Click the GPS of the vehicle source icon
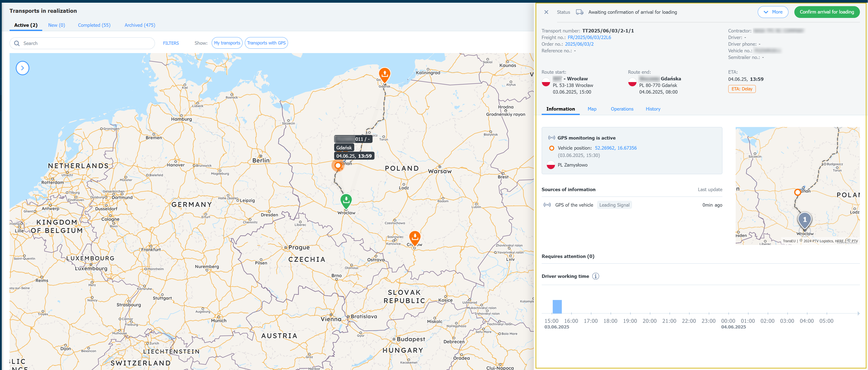The height and width of the screenshot is (370, 868). pyautogui.click(x=547, y=205)
